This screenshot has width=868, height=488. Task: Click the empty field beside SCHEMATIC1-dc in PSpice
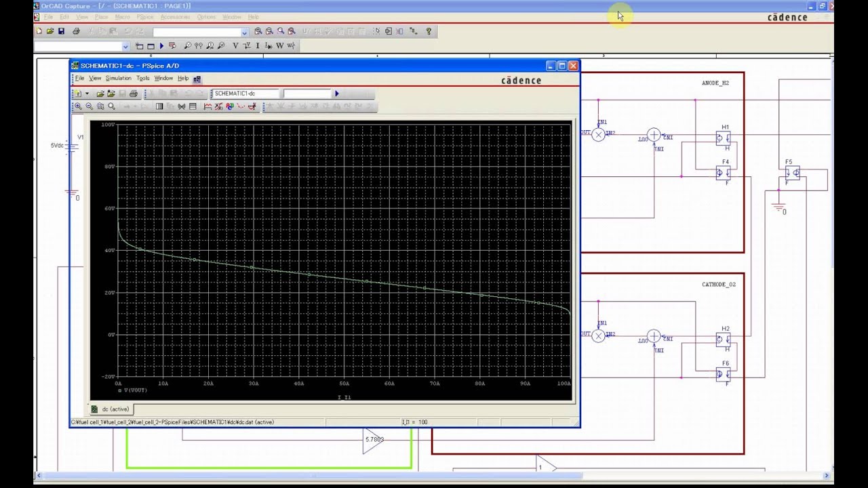[x=307, y=94]
